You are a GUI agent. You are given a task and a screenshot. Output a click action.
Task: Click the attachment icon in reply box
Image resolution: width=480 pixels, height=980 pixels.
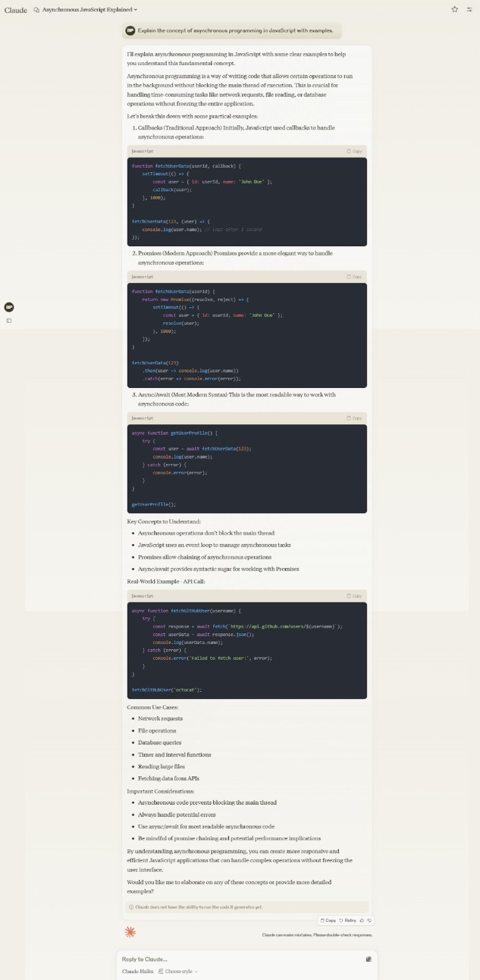pyautogui.click(x=368, y=959)
